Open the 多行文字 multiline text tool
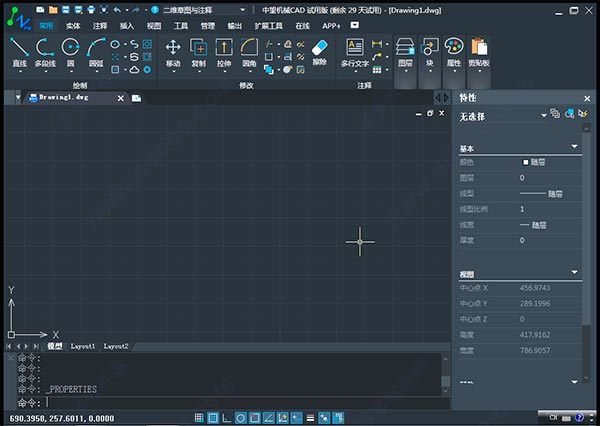 point(355,53)
